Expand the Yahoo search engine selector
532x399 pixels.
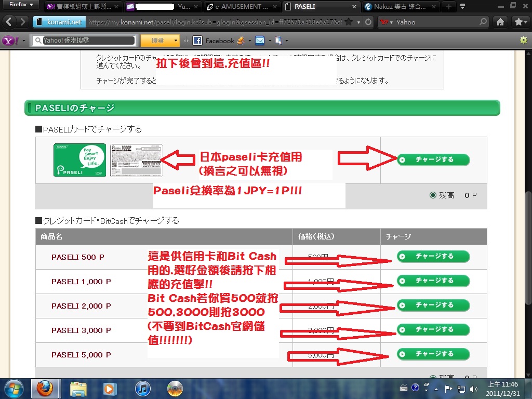click(386, 22)
